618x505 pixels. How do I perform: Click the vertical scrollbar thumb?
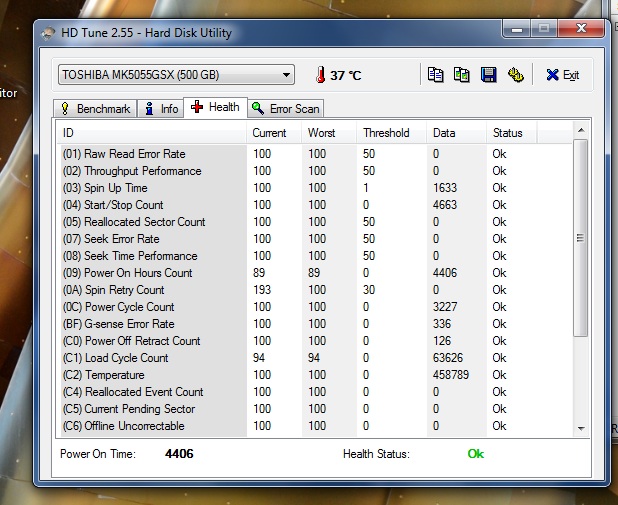click(581, 238)
